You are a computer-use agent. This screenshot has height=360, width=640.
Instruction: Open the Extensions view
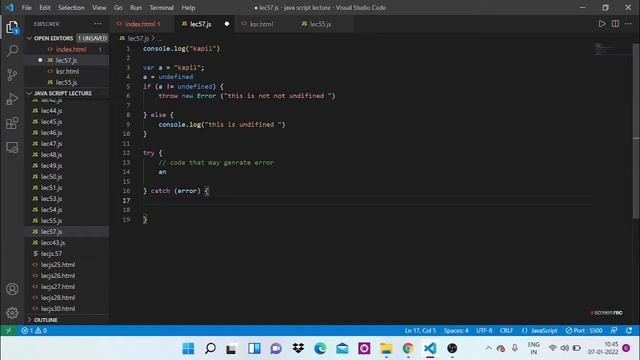pos(12,123)
